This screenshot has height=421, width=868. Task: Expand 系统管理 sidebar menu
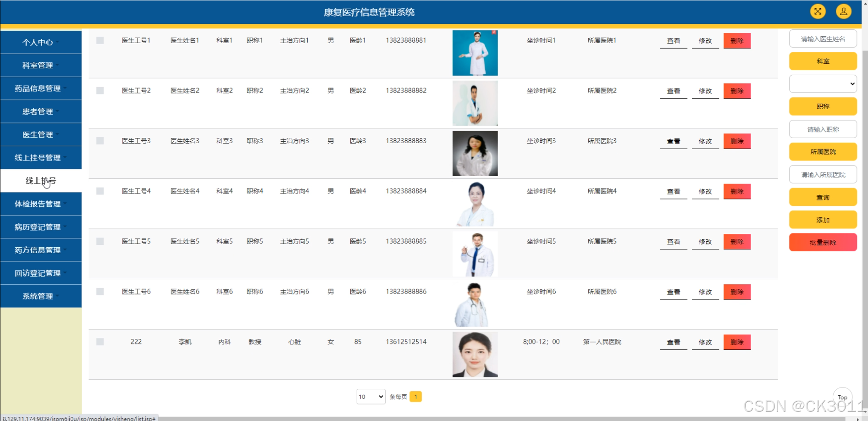pyautogui.click(x=41, y=296)
